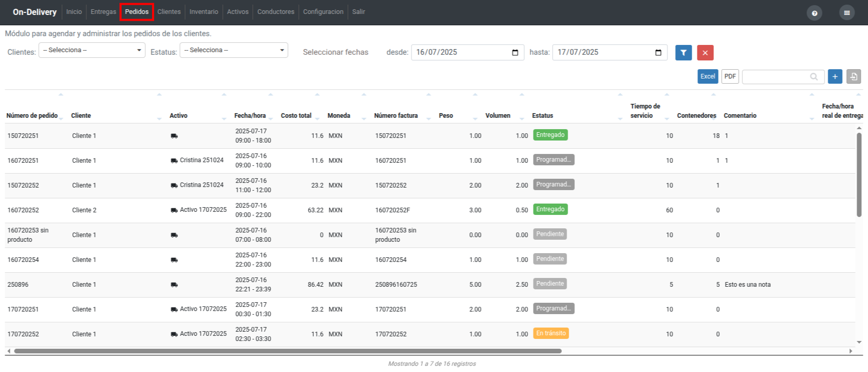This screenshot has width=868, height=372.
Task: Open calendar picker in the desde date field
Action: point(515,53)
